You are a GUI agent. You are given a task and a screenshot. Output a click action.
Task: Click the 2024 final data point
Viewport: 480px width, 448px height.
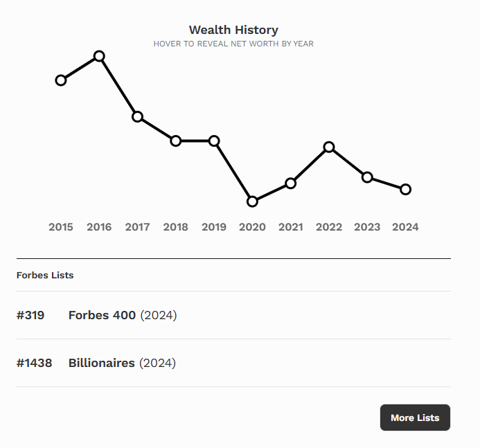point(406,189)
